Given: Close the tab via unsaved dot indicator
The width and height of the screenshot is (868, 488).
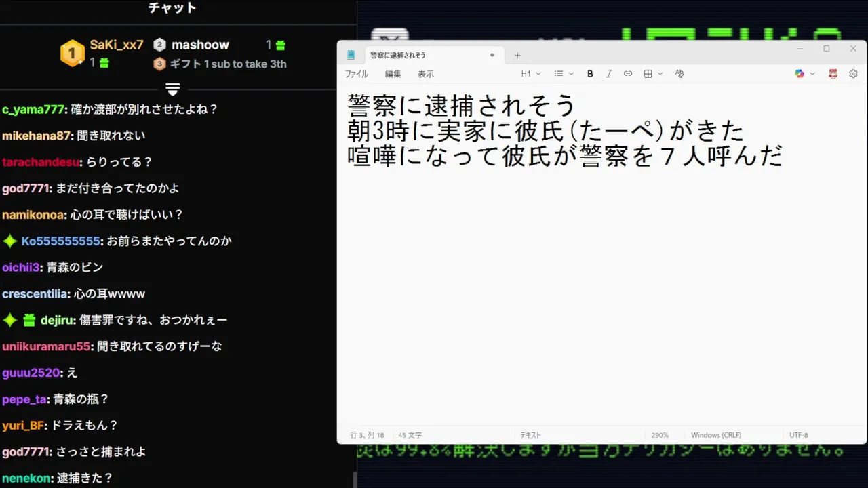Looking at the screenshot, I should click(492, 55).
